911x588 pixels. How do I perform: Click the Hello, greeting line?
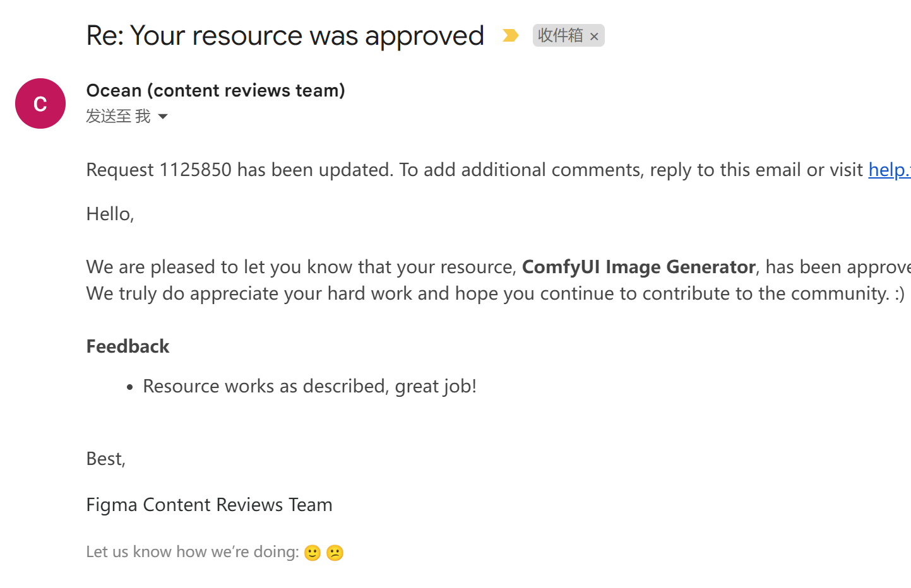(110, 214)
